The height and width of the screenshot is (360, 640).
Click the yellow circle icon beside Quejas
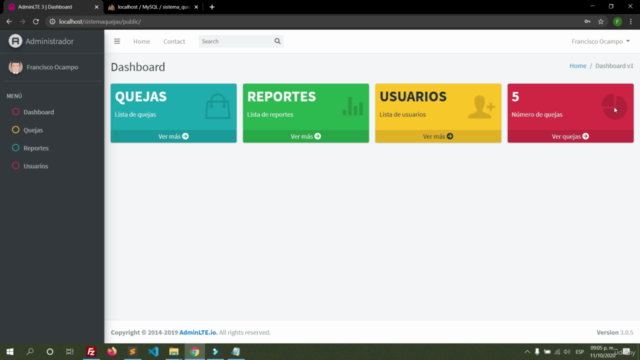pyautogui.click(x=16, y=130)
